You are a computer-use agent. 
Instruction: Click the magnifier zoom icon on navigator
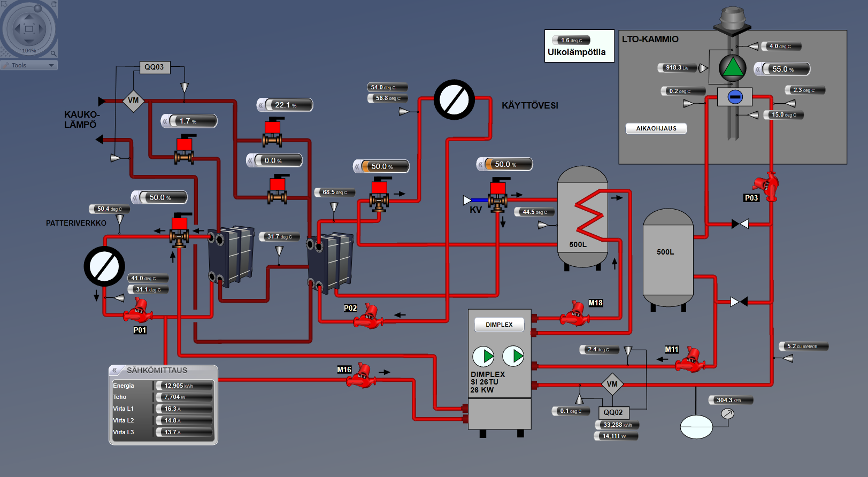53,53
